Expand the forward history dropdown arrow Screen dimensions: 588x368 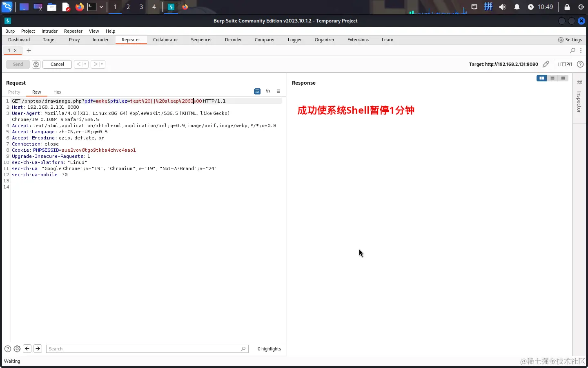pyautogui.click(x=102, y=64)
